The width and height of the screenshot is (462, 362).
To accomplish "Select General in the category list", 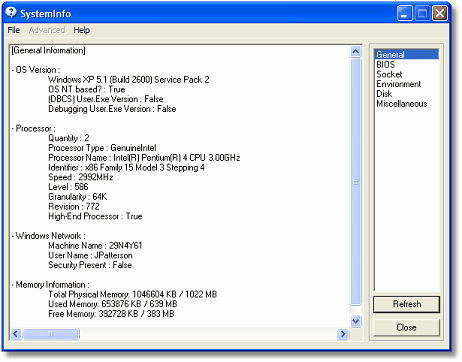I will [x=406, y=54].
